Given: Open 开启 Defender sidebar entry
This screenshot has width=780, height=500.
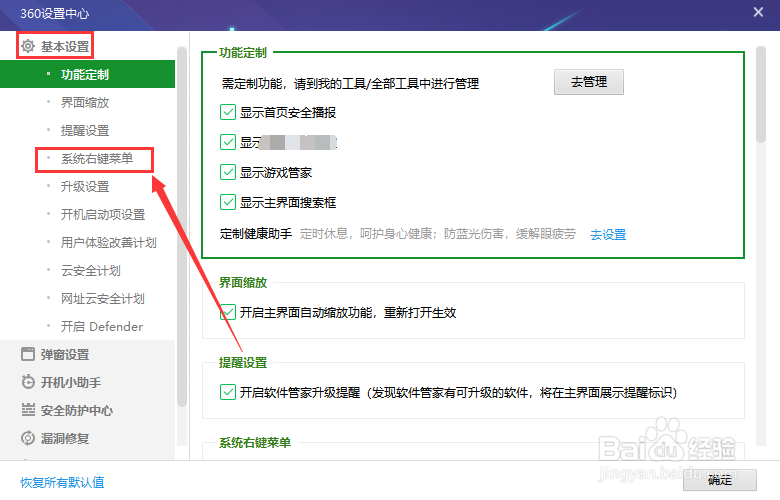Looking at the screenshot, I should coord(101,326).
